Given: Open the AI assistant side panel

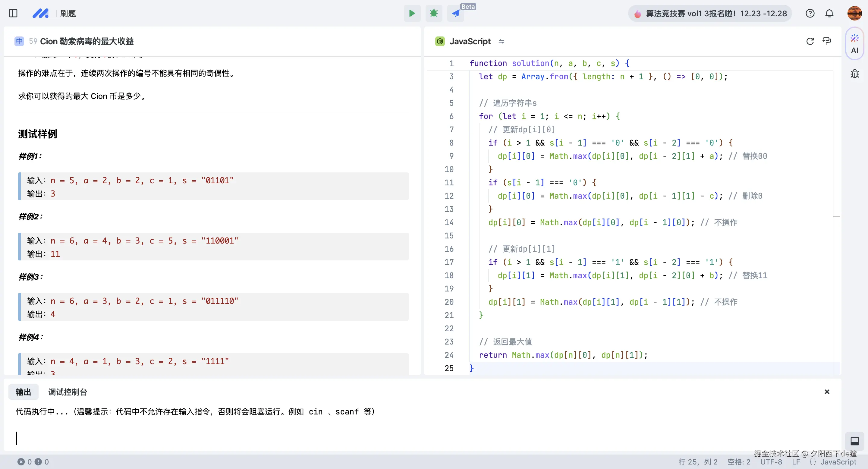Looking at the screenshot, I should [x=854, y=44].
